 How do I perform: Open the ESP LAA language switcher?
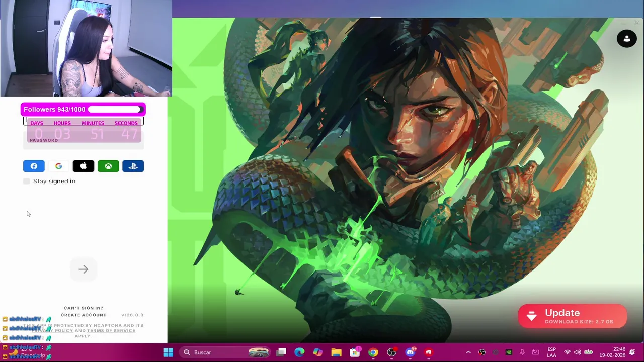point(552,352)
